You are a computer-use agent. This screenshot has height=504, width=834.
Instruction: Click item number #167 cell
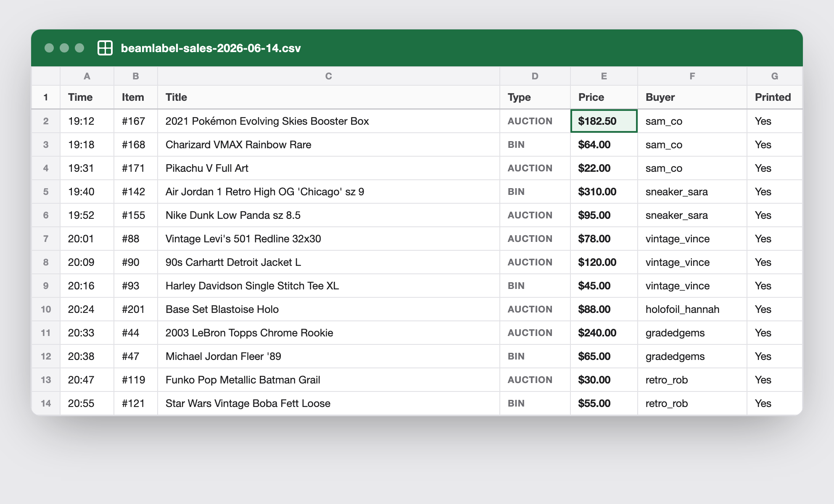coord(136,121)
